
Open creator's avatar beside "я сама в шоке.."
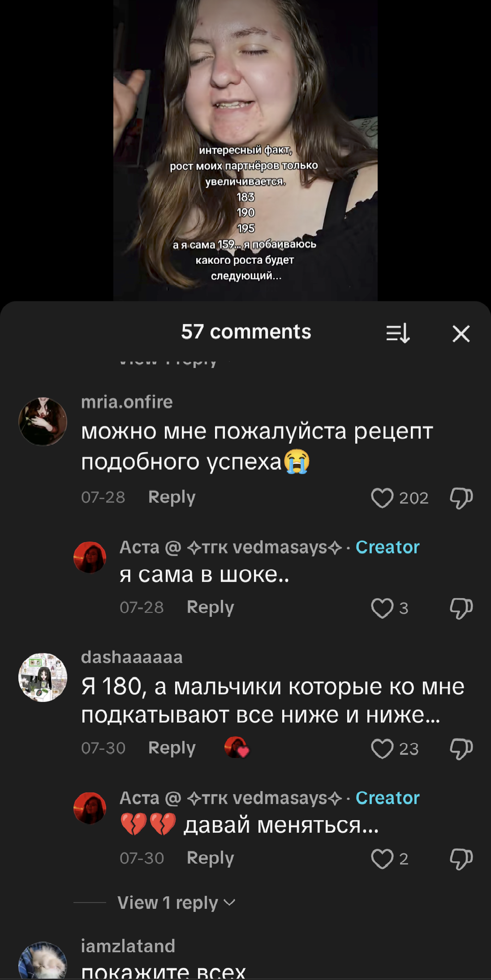point(90,557)
